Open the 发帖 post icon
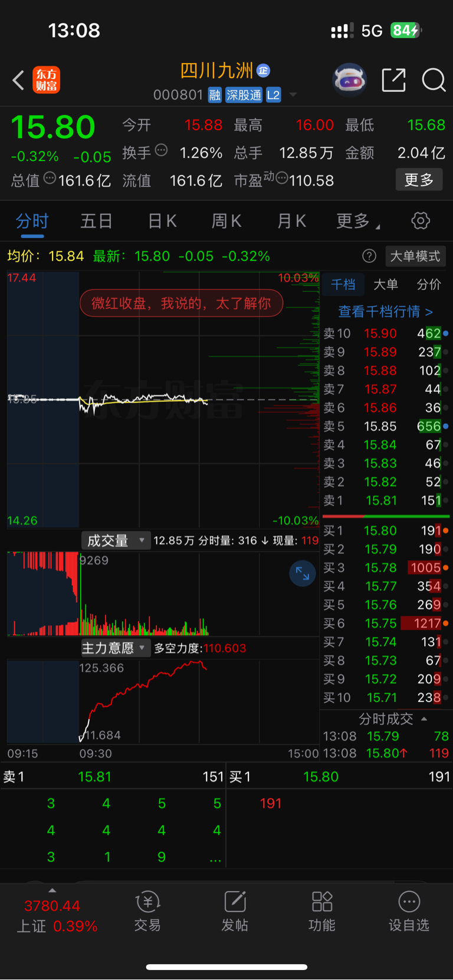The height and width of the screenshot is (980, 453). (235, 911)
